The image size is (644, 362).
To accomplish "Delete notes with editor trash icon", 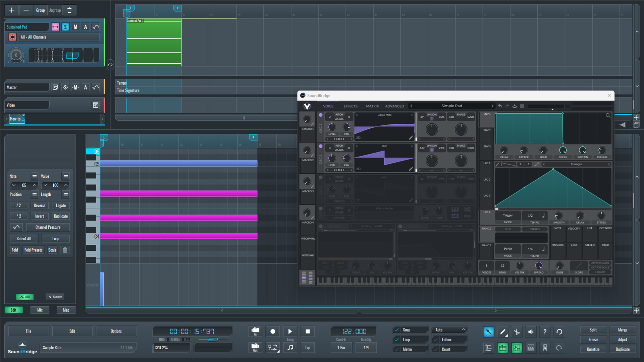I will coord(65,250).
